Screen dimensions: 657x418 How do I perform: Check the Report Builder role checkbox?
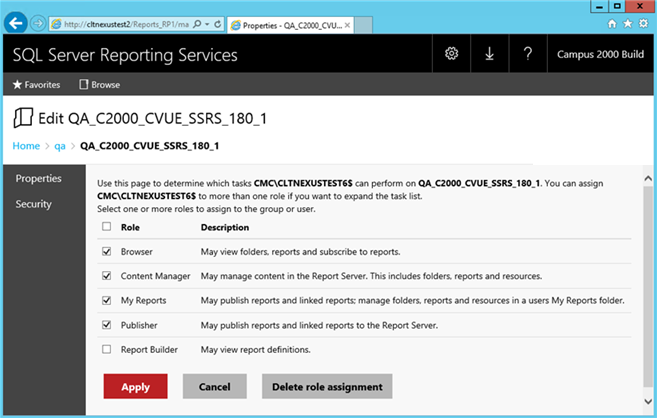pyautogui.click(x=106, y=349)
